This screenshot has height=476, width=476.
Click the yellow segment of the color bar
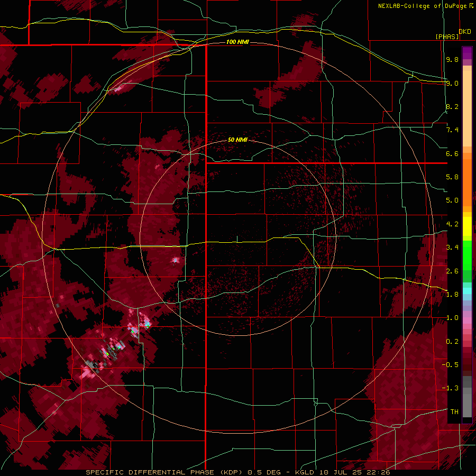(x=467, y=226)
